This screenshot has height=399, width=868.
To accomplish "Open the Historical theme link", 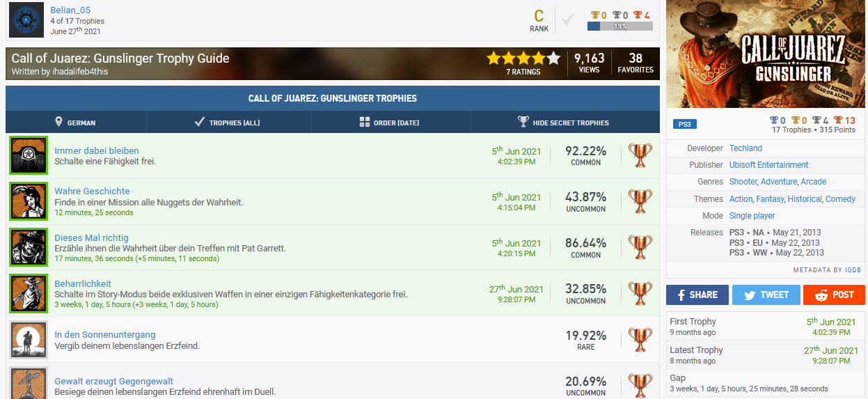I will [805, 199].
